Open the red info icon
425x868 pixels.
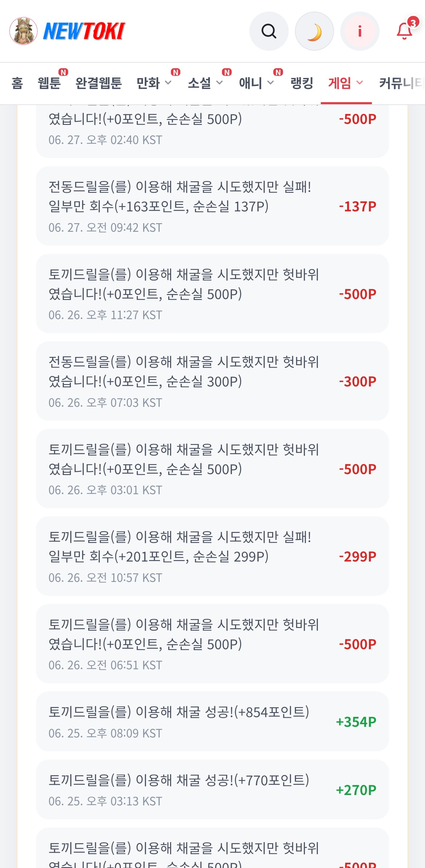pyautogui.click(x=360, y=31)
